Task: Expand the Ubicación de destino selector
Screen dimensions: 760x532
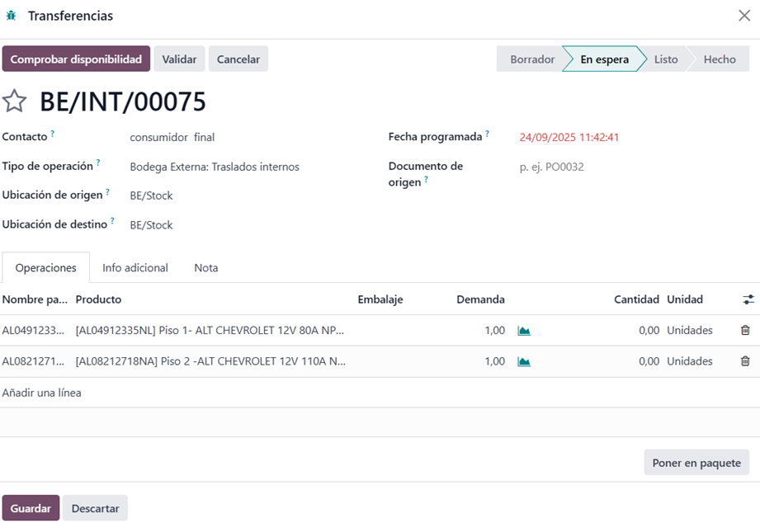Action: tap(248, 225)
